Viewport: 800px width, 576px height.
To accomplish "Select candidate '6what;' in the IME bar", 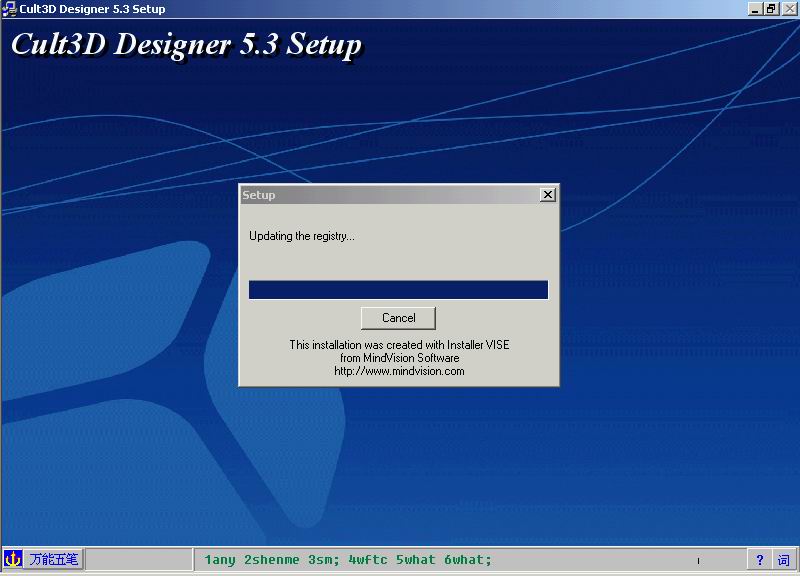I will [467, 560].
